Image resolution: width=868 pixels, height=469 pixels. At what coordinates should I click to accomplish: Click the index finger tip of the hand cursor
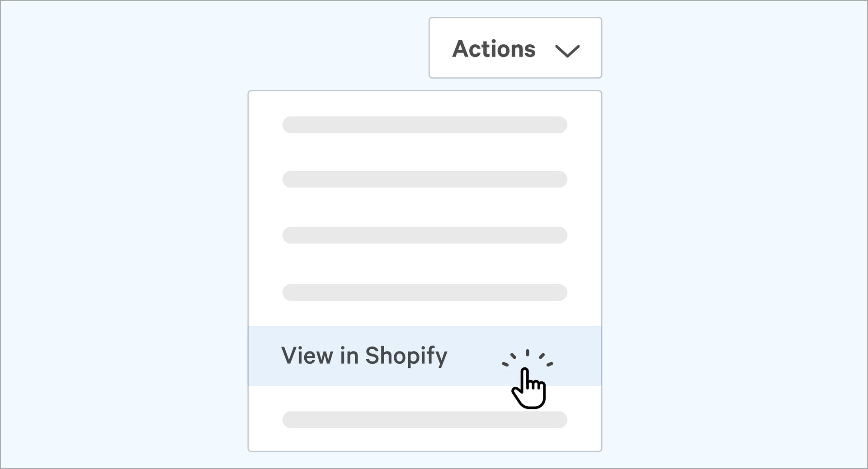(524, 372)
